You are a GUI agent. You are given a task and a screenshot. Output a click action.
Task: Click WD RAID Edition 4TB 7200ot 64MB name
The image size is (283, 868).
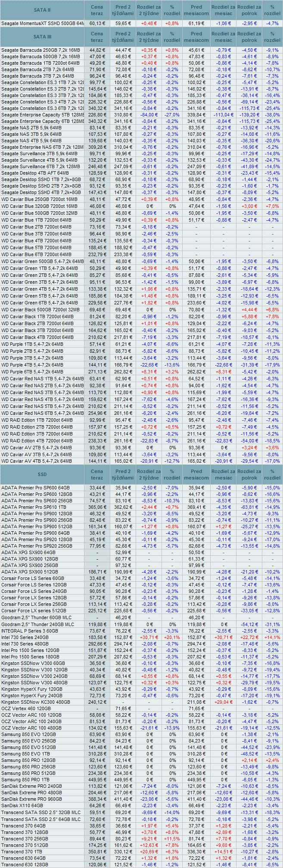coord(37,441)
